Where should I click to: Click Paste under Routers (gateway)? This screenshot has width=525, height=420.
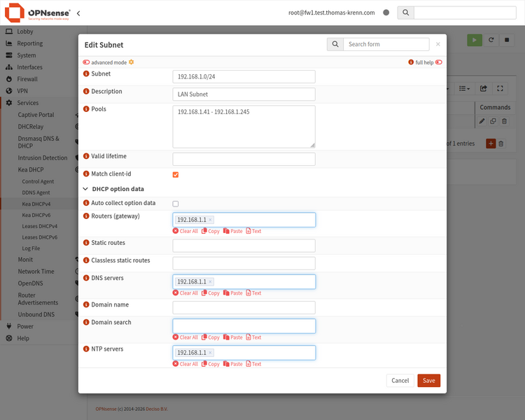point(233,231)
